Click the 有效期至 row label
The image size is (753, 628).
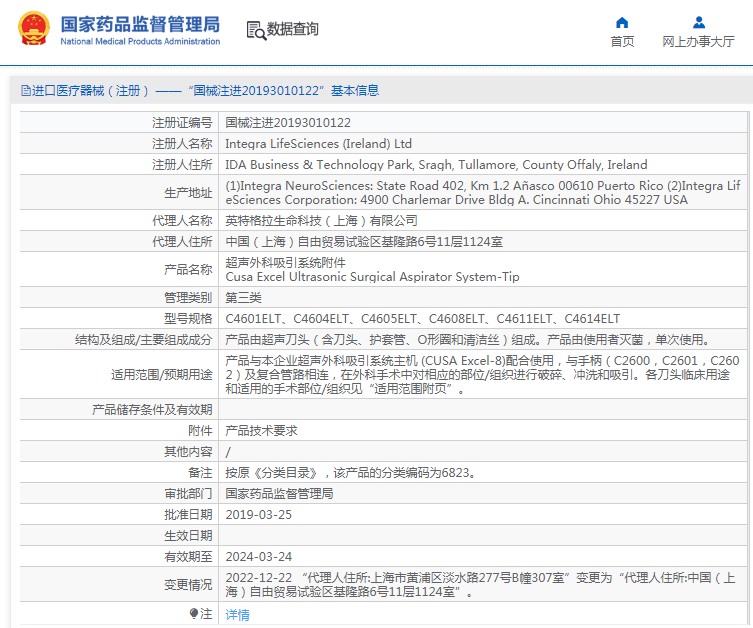[x=188, y=557]
